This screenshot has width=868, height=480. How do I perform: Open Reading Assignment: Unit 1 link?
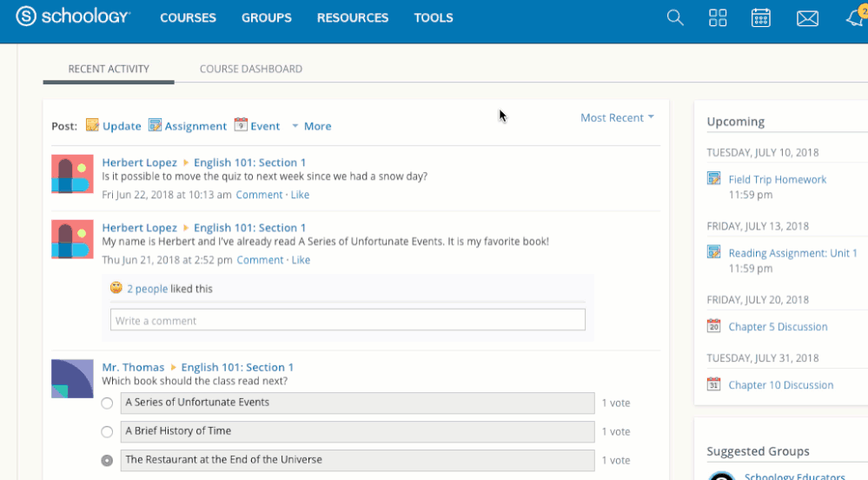point(792,253)
